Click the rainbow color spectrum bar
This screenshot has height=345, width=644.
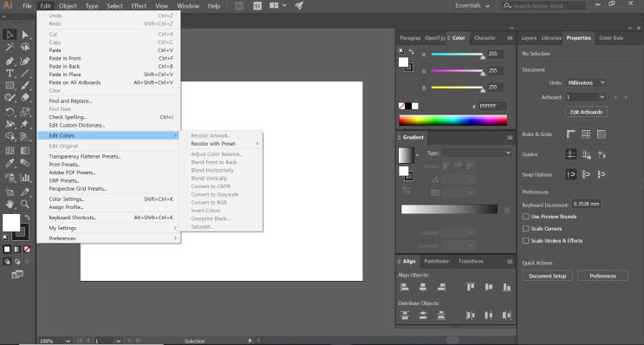point(452,120)
